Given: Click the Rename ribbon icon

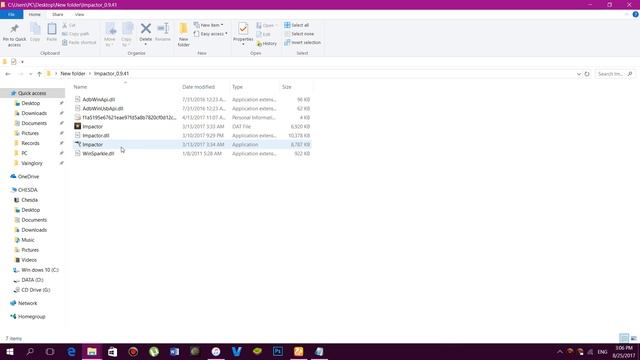Looking at the screenshot, I should click(163, 32).
